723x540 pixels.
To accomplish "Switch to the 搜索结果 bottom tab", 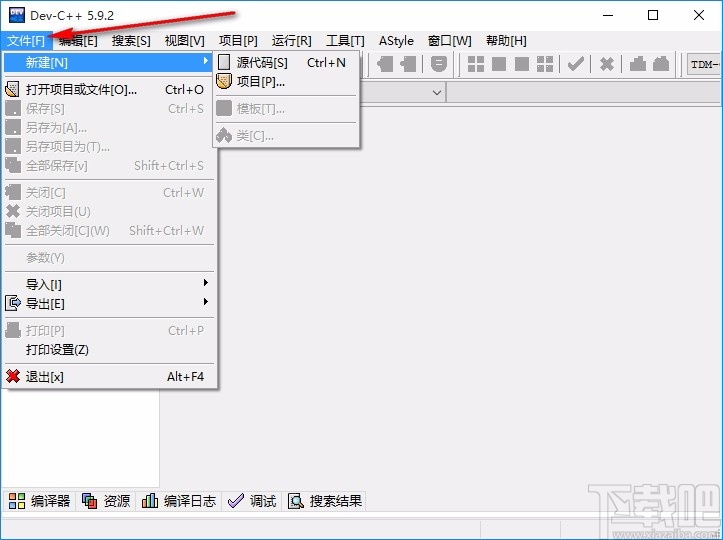I will (325, 501).
